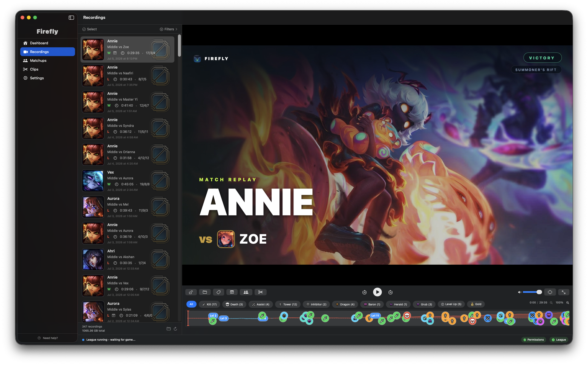Toggle the Baron (1) event filter
This screenshot has height=365, width=588.
click(x=372, y=304)
